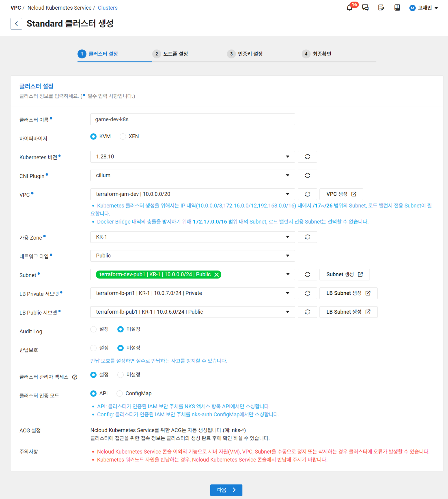Click the cluster admin access help icon
The width and height of the screenshot is (448, 499).
pyautogui.click(x=75, y=377)
